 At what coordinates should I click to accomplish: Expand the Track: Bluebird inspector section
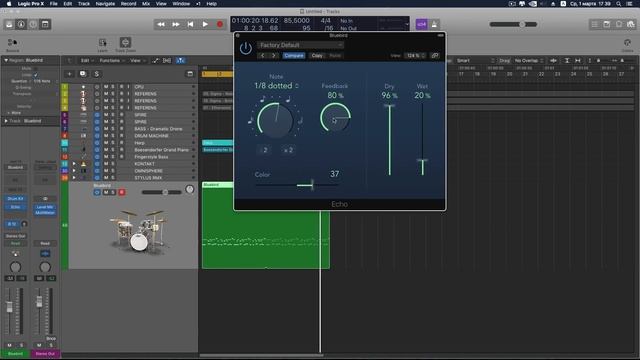[6, 121]
